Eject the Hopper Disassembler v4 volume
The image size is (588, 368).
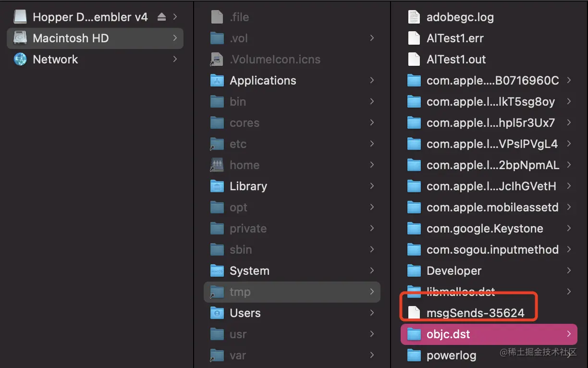[161, 17]
